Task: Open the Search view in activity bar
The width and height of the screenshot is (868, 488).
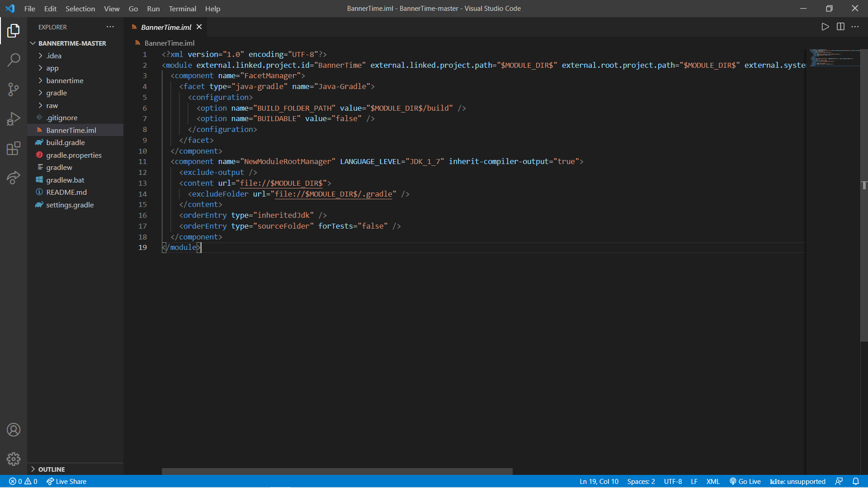Action: (x=14, y=60)
